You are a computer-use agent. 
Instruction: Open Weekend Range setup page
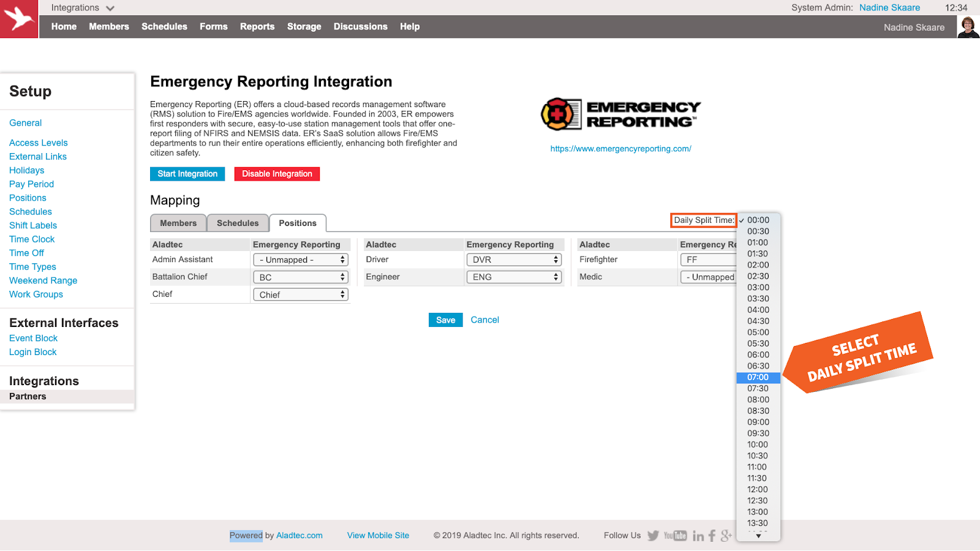tap(43, 280)
